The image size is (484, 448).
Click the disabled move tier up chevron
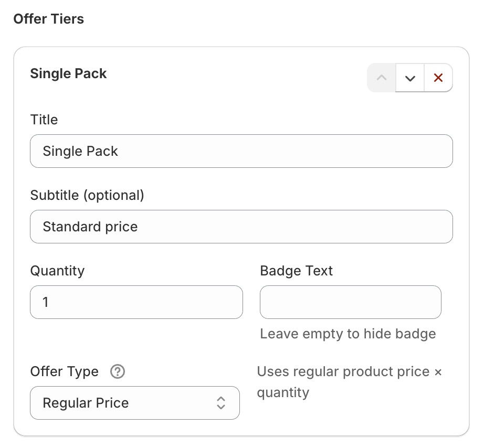coord(381,77)
